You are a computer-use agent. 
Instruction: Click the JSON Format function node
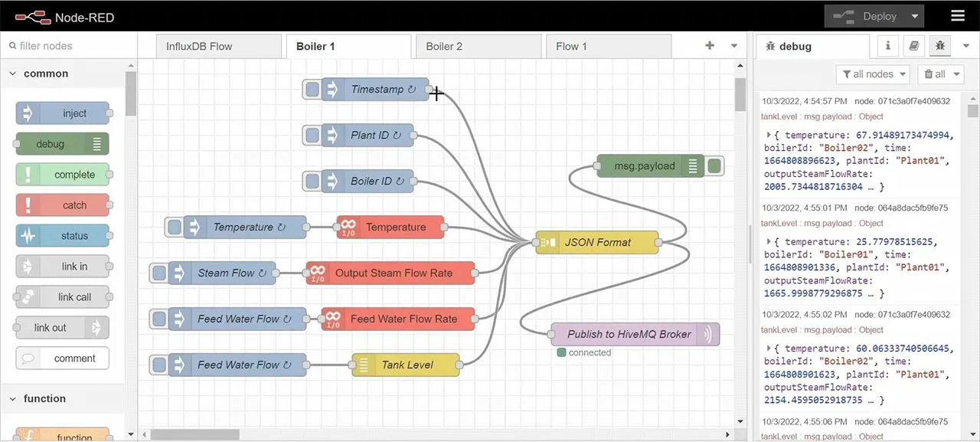click(597, 242)
